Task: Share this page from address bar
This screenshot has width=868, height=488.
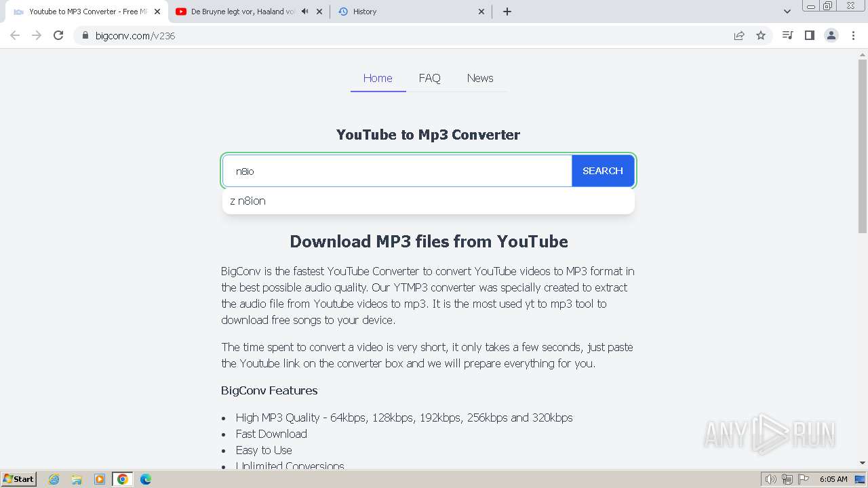Action: [x=739, y=35]
